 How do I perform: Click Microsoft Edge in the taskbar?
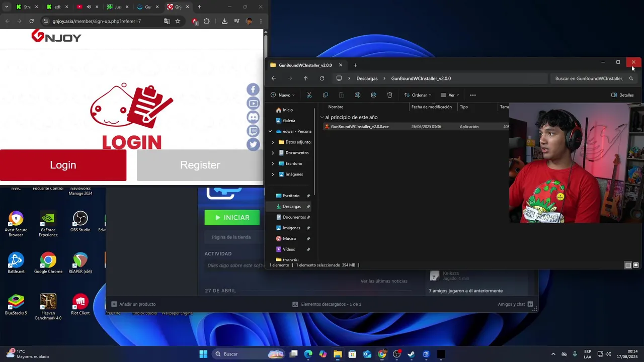coord(308,354)
